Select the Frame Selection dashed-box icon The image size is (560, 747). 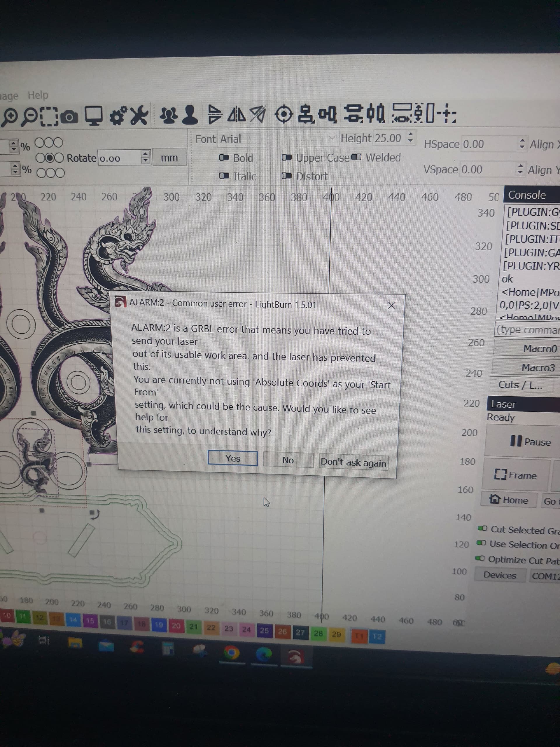49,117
